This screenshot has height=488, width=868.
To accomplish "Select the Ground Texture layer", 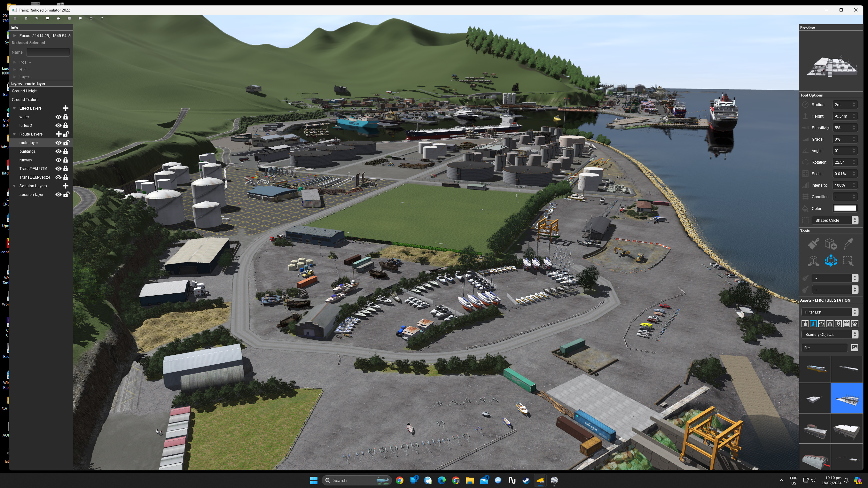I will click(x=25, y=100).
